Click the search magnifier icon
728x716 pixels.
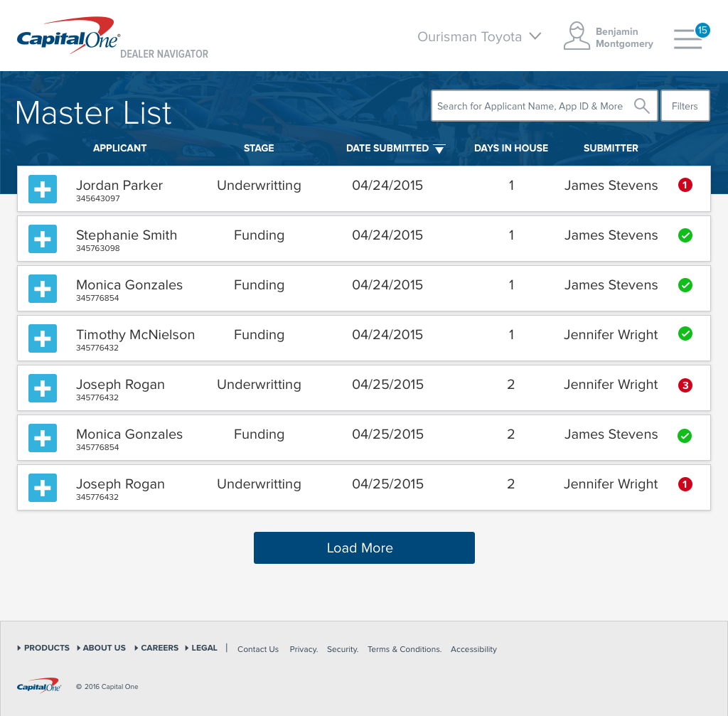(x=642, y=106)
